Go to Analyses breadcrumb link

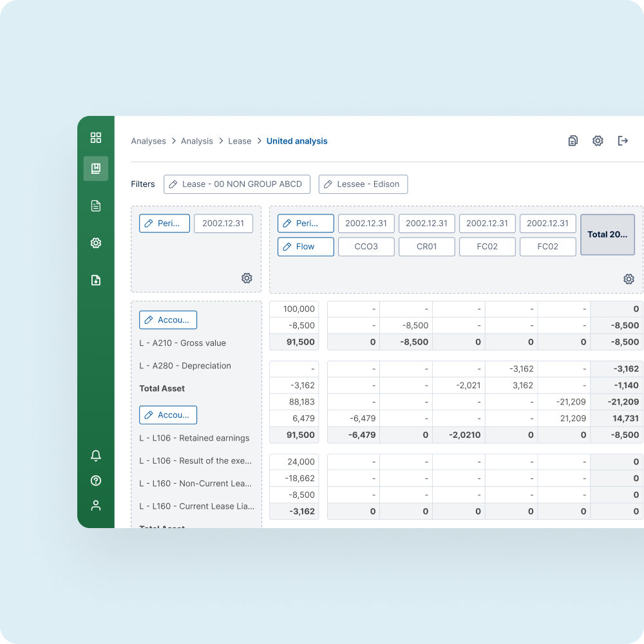pos(148,141)
